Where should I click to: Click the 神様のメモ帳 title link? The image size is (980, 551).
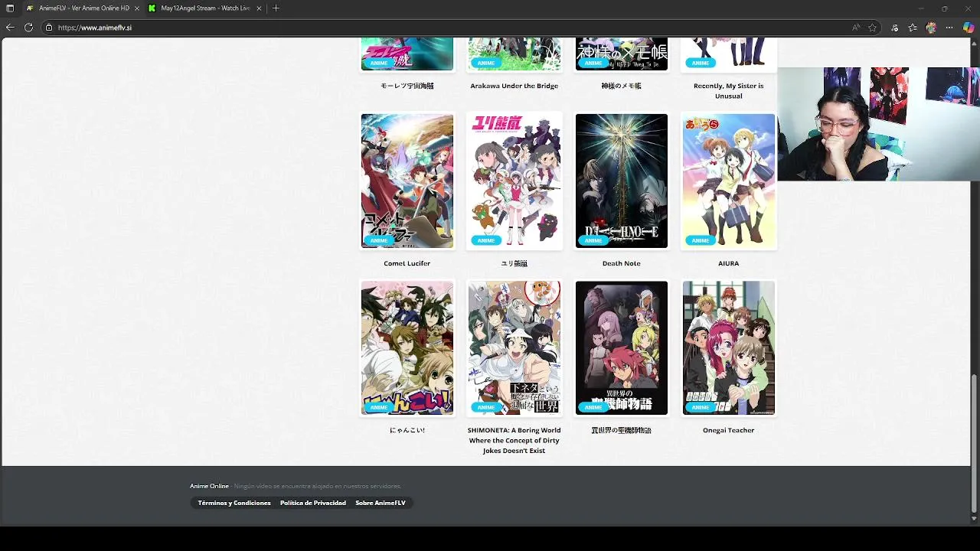pyautogui.click(x=622, y=86)
